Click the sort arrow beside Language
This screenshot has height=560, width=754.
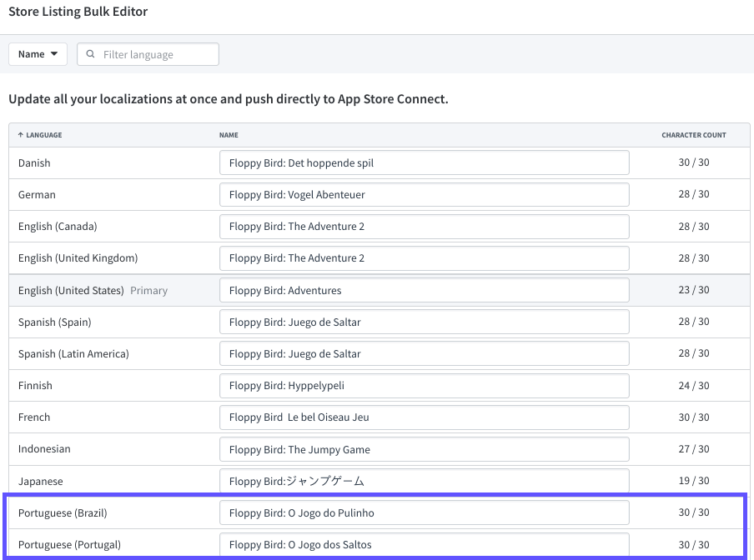pyautogui.click(x=21, y=135)
